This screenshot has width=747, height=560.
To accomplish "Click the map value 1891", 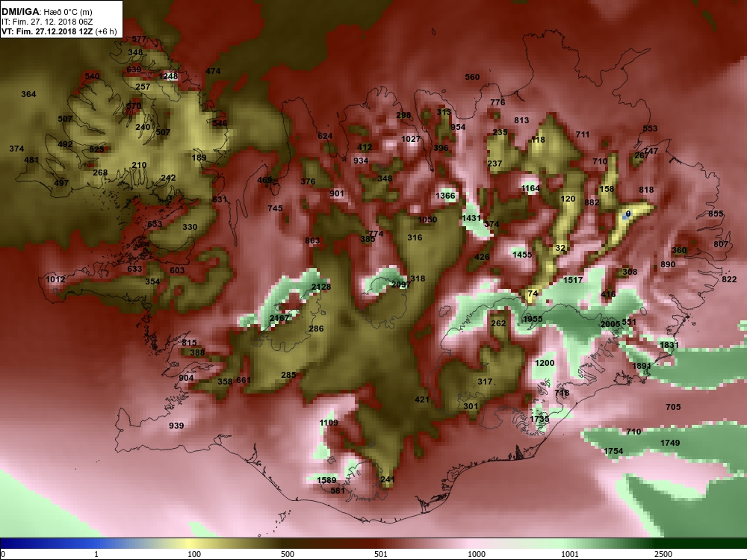I will click(641, 366).
